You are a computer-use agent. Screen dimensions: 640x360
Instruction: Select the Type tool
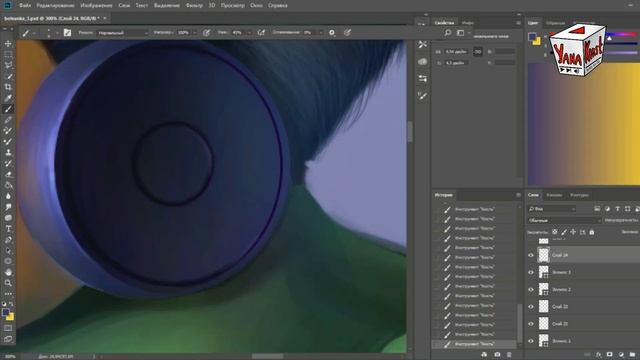(x=8, y=229)
